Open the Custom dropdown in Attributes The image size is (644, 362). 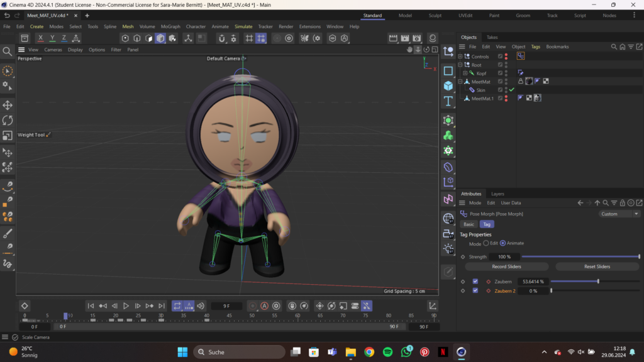[x=619, y=214]
